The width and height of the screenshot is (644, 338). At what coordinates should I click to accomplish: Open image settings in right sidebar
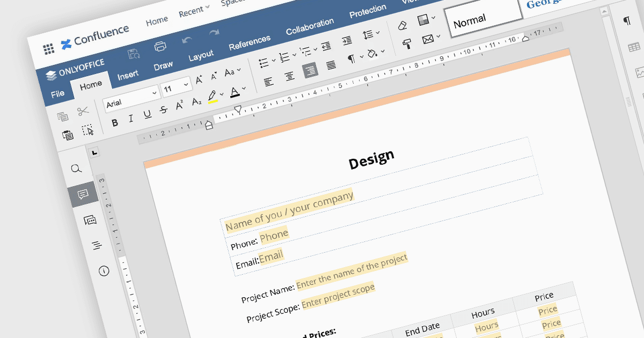640,72
